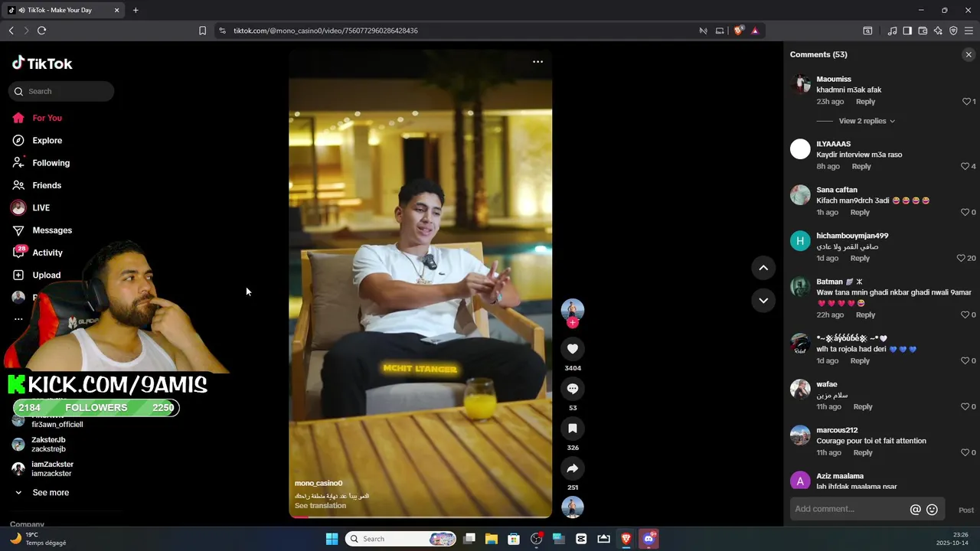The width and height of the screenshot is (980, 551).
Task: Reload the page
Action: [41, 31]
